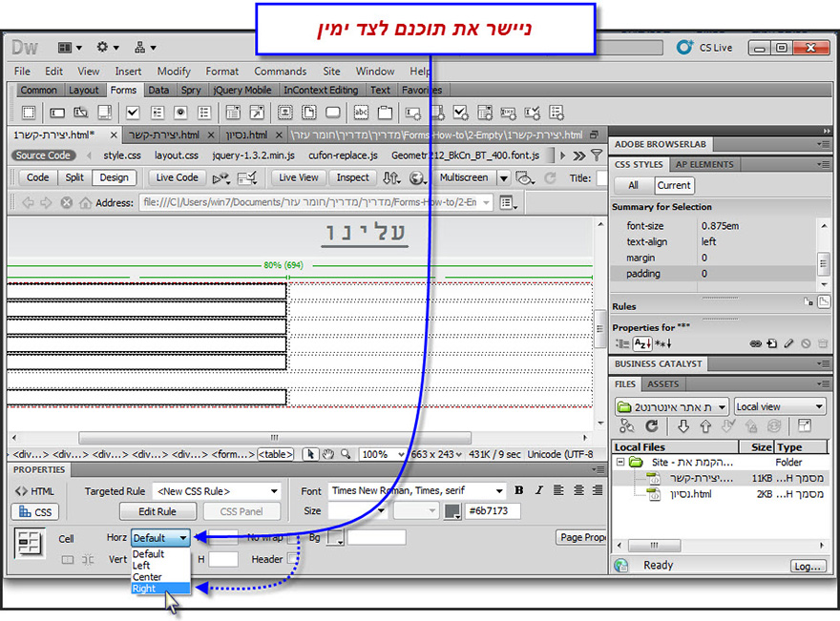
Task: Switch to the Spry insert tab
Action: (x=191, y=90)
